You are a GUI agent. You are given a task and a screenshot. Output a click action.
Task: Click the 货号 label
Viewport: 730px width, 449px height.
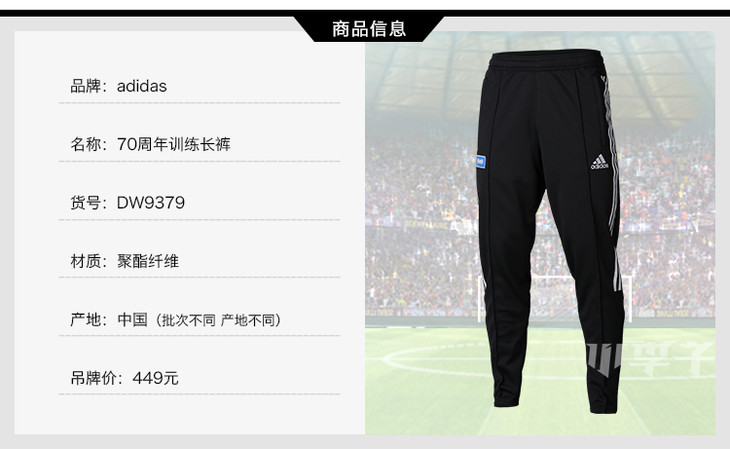coord(86,203)
